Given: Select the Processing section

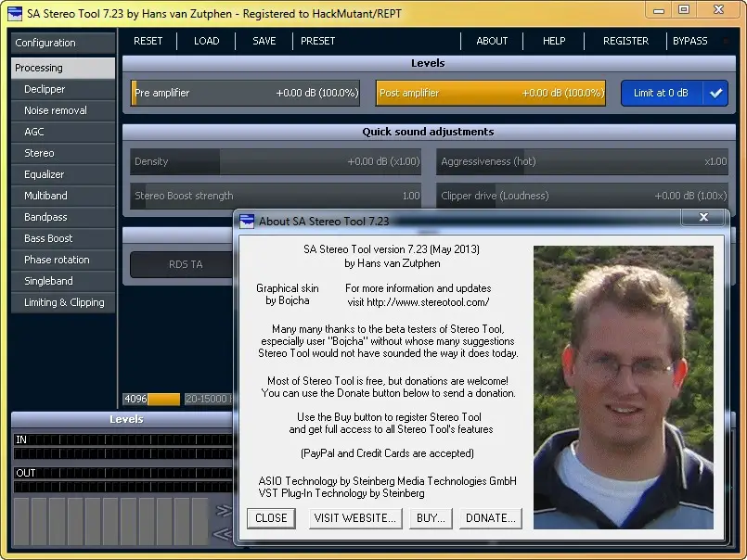Looking at the screenshot, I should 63,68.
